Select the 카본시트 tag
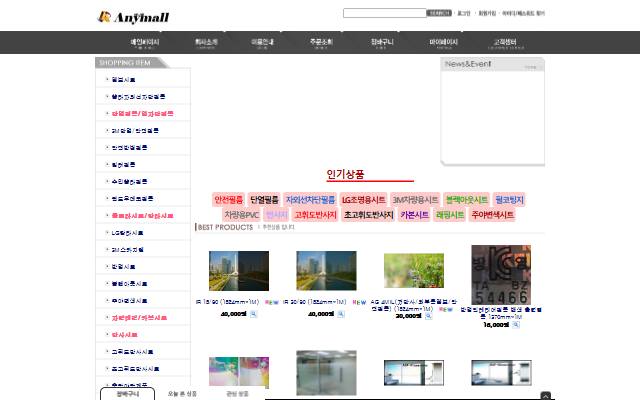This screenshot has width=640, height=400. tap(414, 215)
